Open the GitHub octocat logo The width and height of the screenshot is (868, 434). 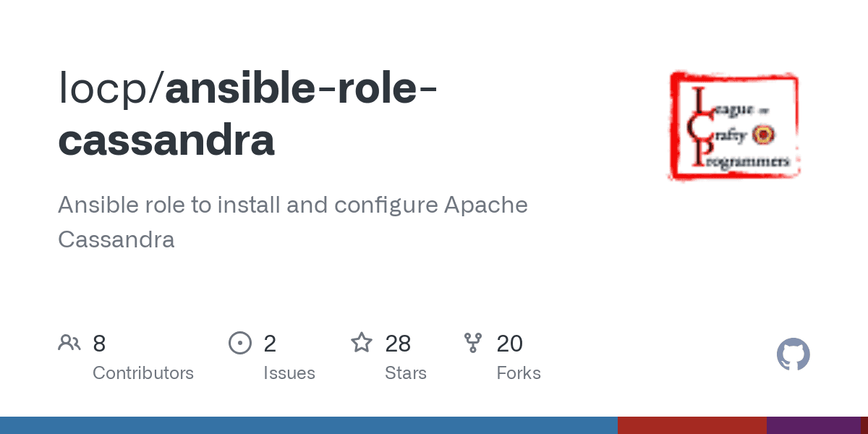pyautogui.click(x=793, y=354)
